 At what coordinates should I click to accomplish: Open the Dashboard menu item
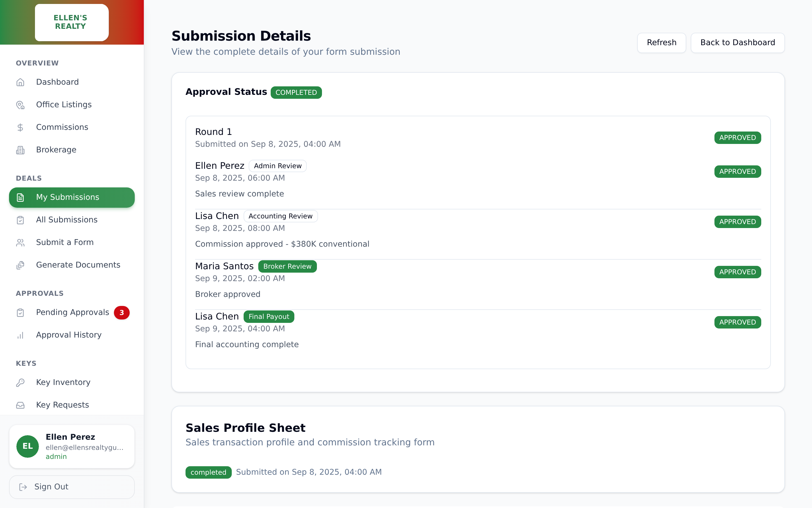pos(72,82)
